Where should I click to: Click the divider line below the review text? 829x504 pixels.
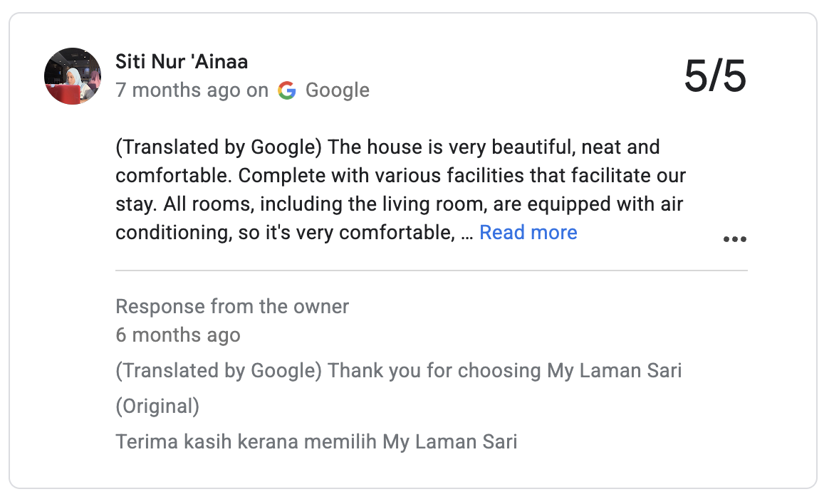(x=431, y=271)
